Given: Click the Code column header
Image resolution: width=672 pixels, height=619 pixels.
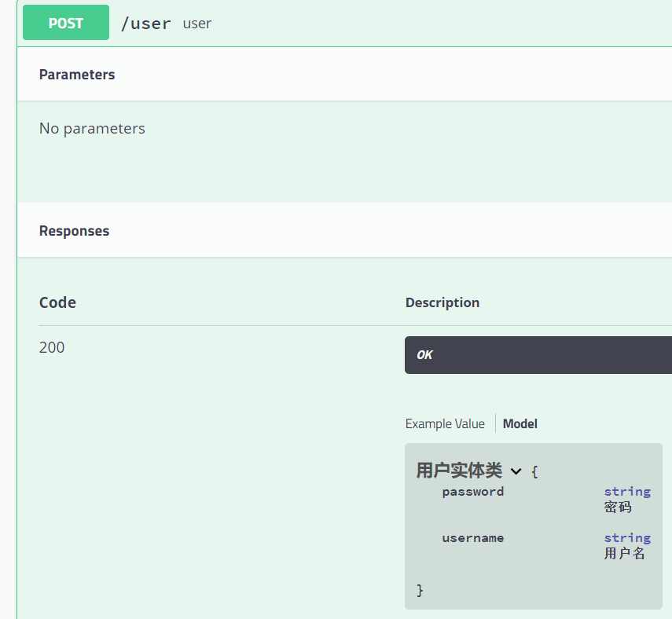Looking at the screenshot, I should 57,302.
